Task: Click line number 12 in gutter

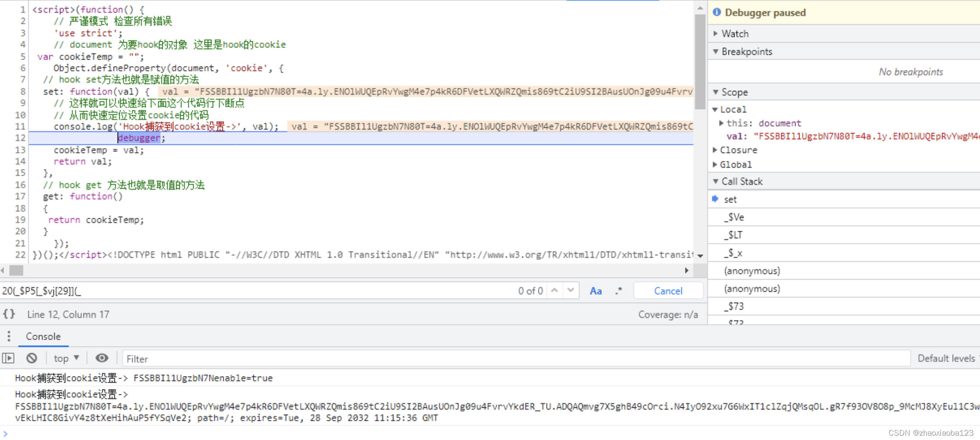Action: point(20,138)
